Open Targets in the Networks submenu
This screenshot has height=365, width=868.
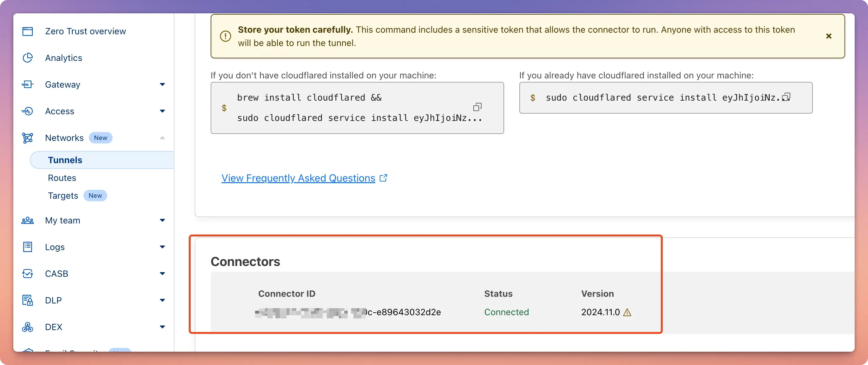(x=63, y=196)
